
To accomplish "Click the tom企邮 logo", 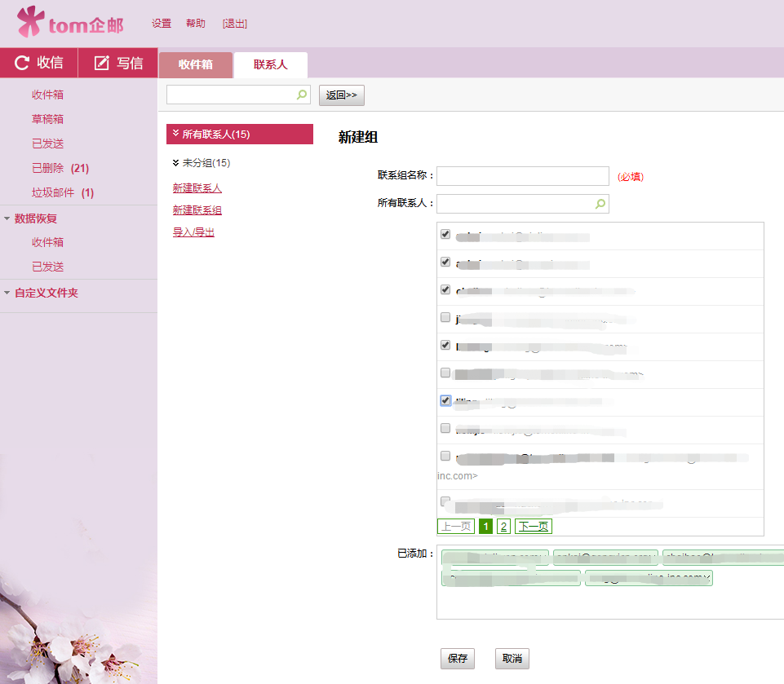I will point(70,23).
